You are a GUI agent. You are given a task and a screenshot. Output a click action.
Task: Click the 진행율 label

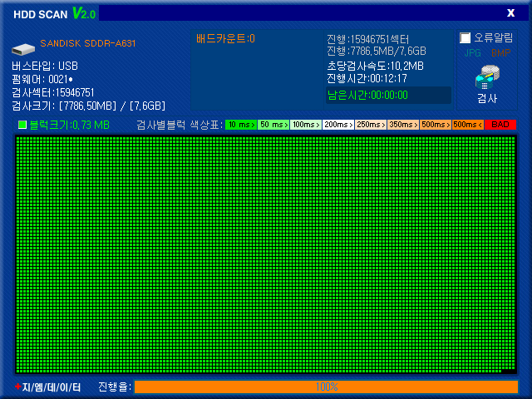(115, 387)
